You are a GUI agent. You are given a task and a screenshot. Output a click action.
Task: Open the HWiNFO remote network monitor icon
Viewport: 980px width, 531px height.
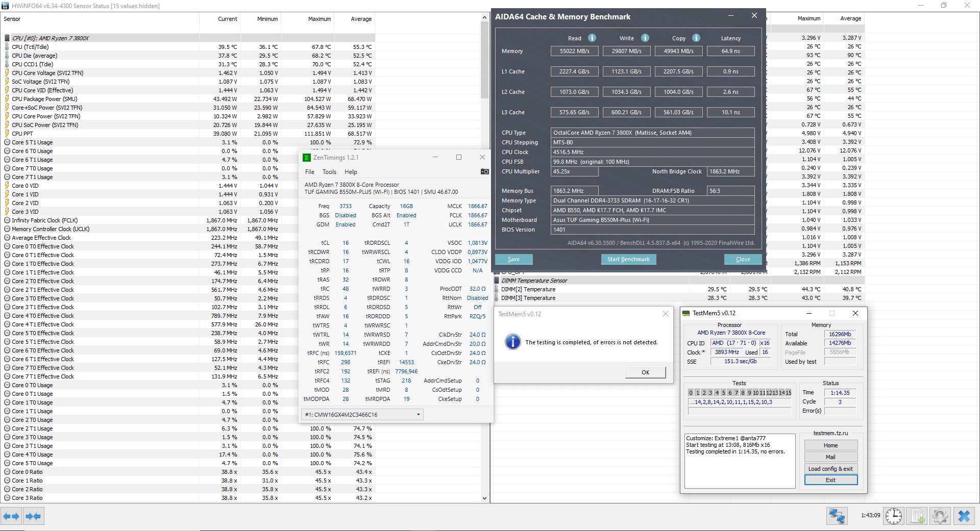click(x=837, y=516)
